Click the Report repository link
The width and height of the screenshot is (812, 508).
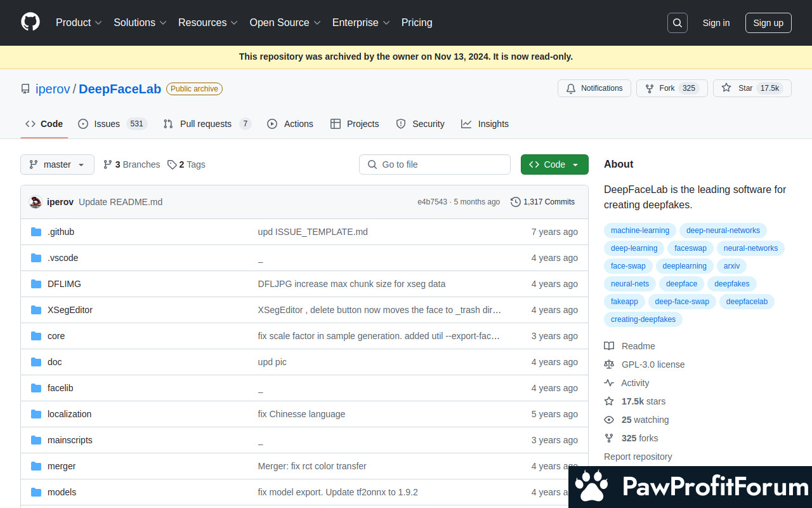tap(638, 457)
